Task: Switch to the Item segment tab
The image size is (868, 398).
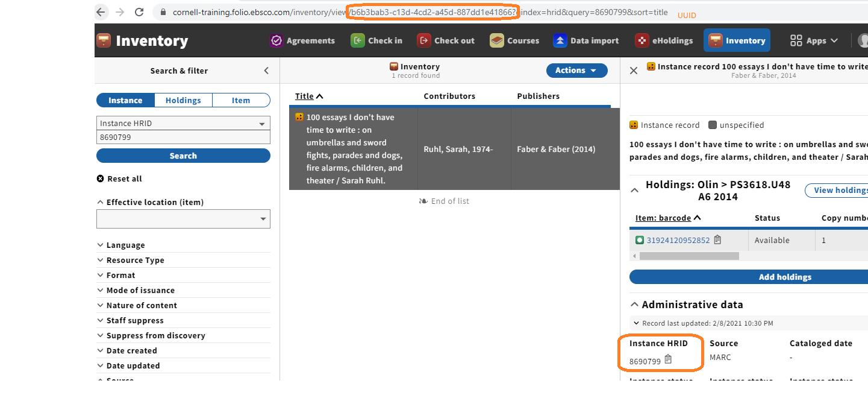Action: [241, 100]
